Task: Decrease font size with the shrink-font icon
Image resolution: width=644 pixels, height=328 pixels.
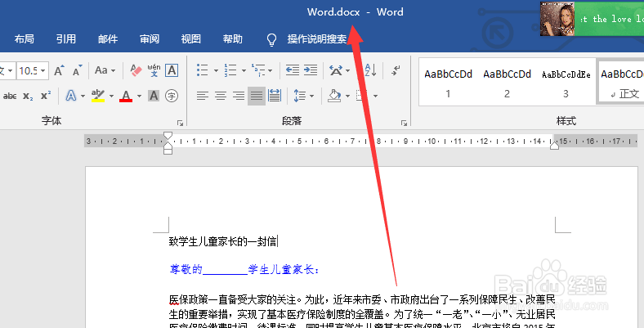Action: pyautogui.click(x=77, y=70)
